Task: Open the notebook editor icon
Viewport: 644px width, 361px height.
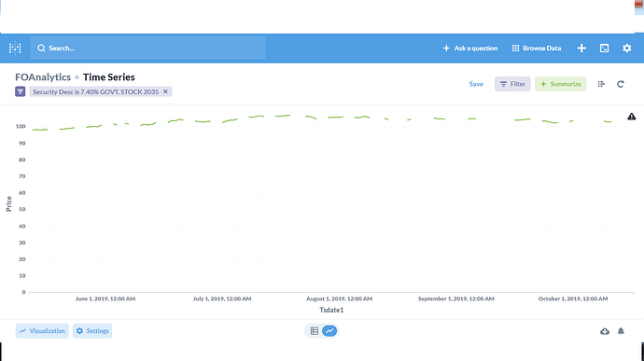Action: click(x=601, y=84)
